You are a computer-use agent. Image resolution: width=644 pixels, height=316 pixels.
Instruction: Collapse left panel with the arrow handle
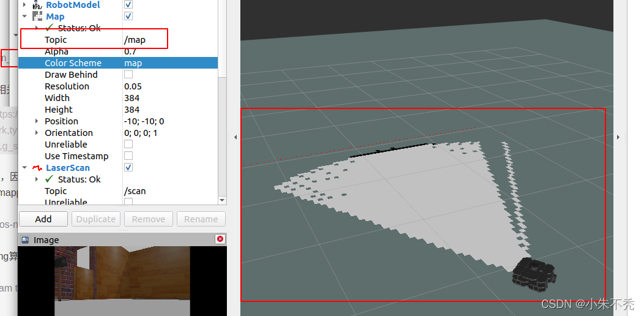235,137
